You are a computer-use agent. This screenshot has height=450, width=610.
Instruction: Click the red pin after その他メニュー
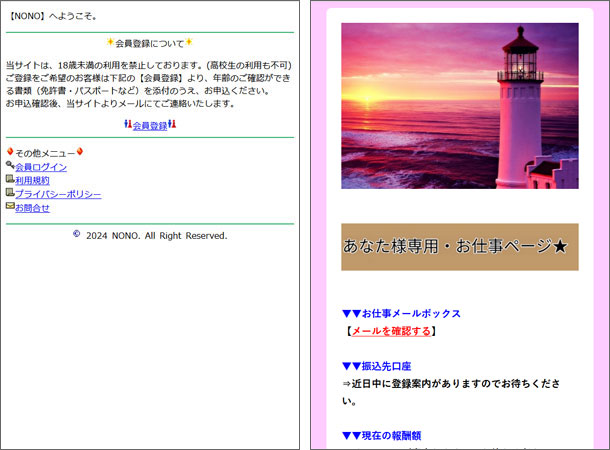tap(80, 152)
